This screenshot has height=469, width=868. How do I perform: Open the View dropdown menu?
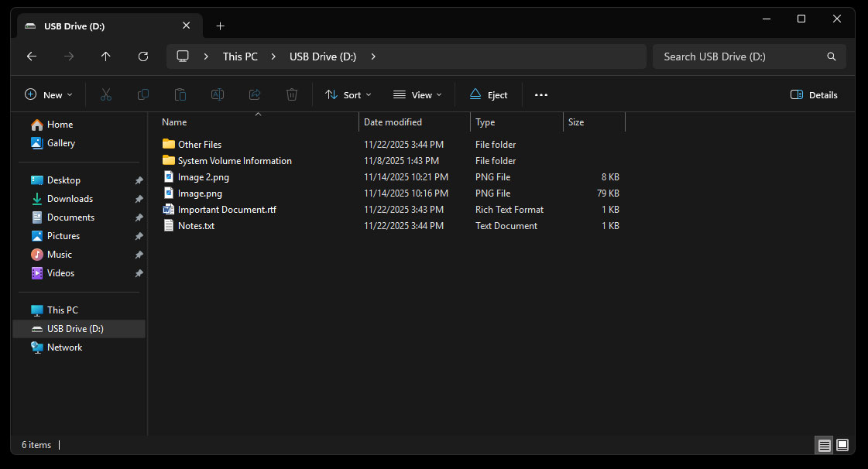click(417, 94)
